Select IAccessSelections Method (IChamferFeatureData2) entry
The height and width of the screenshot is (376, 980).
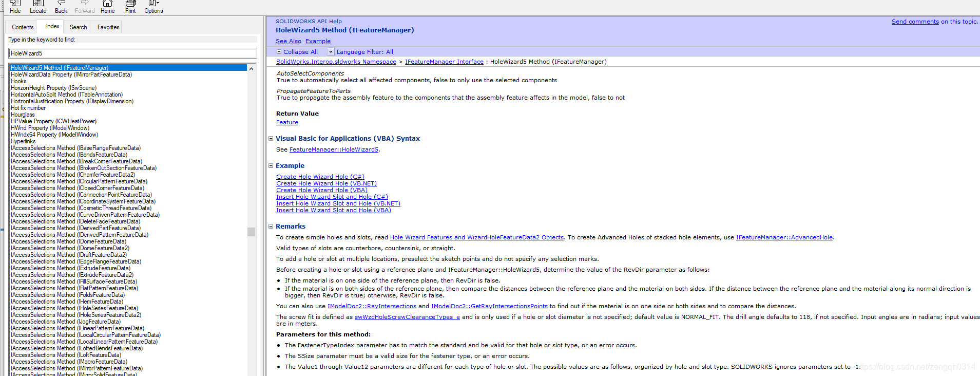(x=73, y=175)
